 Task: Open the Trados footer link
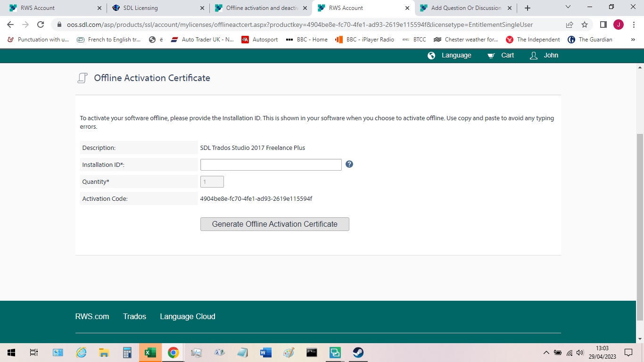tap(134, 316)
